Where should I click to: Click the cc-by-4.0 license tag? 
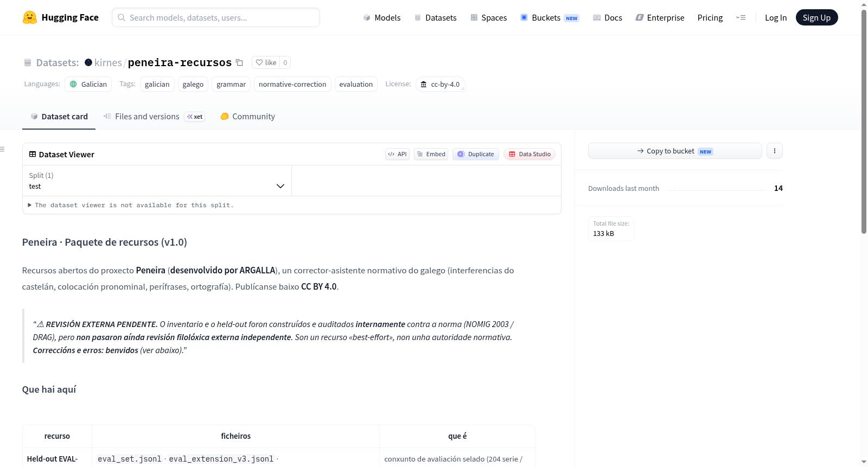click(441, 84)
